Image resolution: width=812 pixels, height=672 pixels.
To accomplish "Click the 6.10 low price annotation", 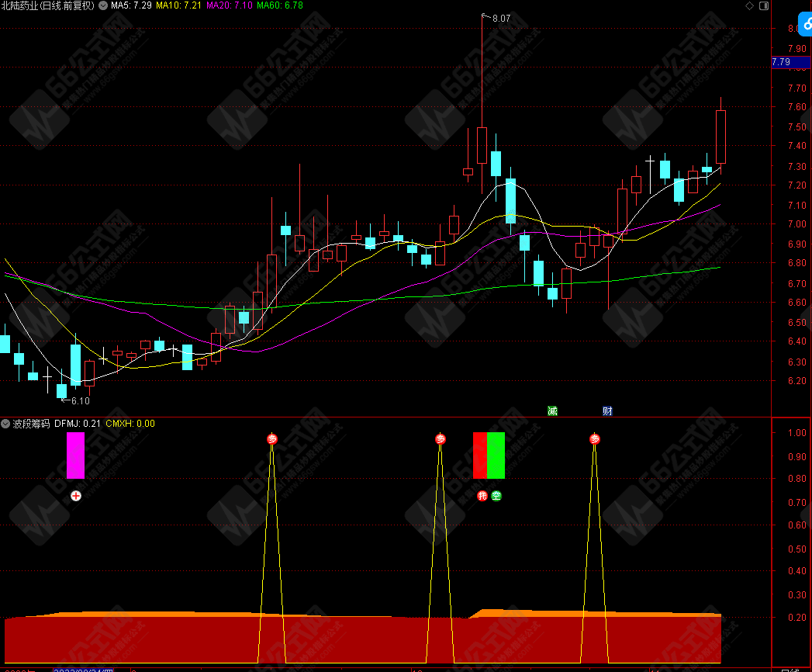I will point(80,401).
